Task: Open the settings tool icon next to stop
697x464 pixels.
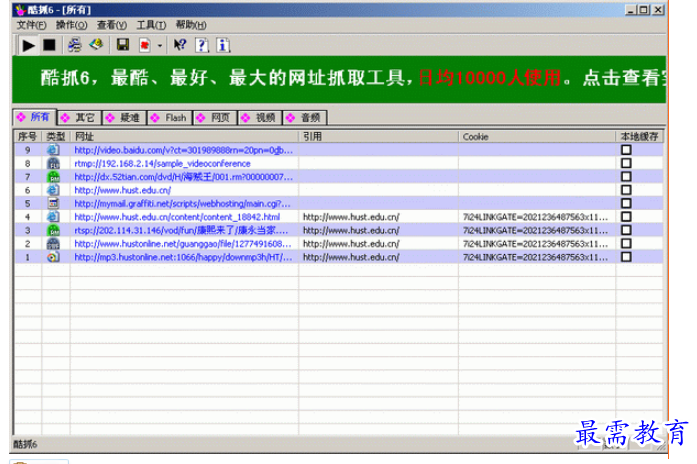Action: point(74,45)
